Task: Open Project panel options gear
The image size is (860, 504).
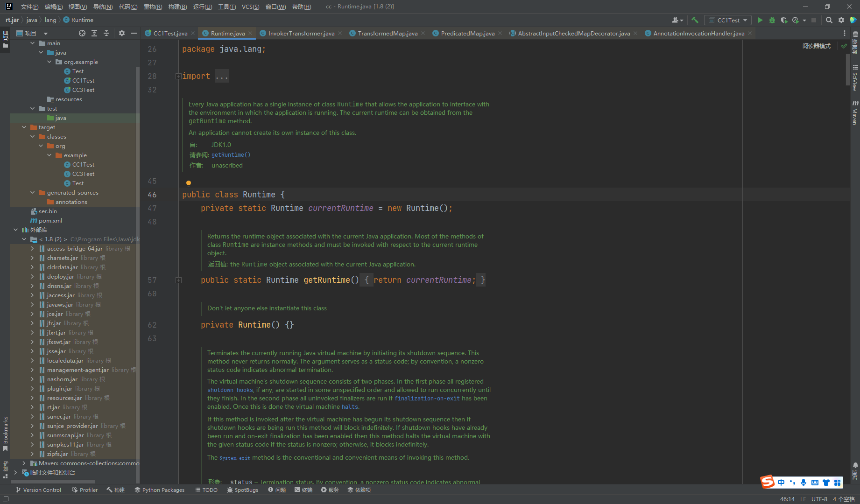Action: point(122,33)
